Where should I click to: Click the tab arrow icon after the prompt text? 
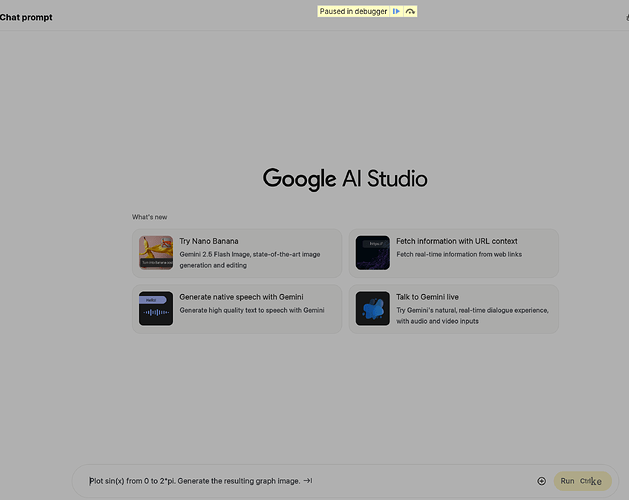click(x=308, y=480)
